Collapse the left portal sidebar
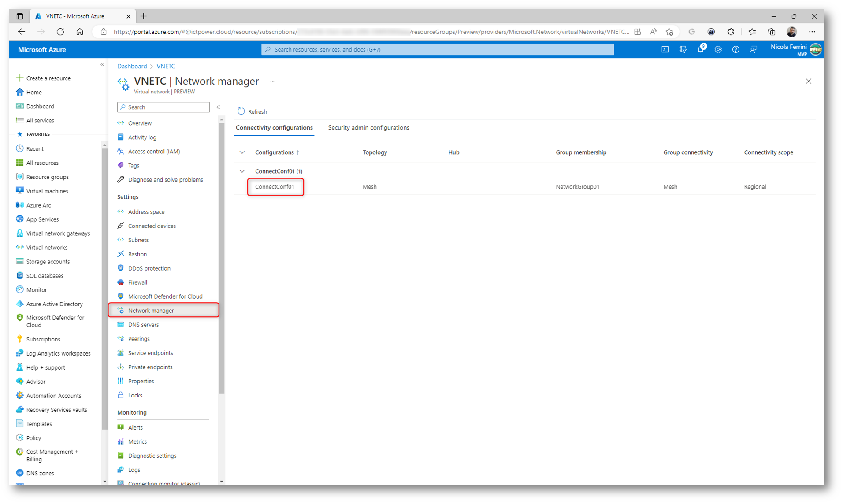Image resolution: width=843 pixels, height=504 pixels. pyautogui.click(x=102, y=65)
